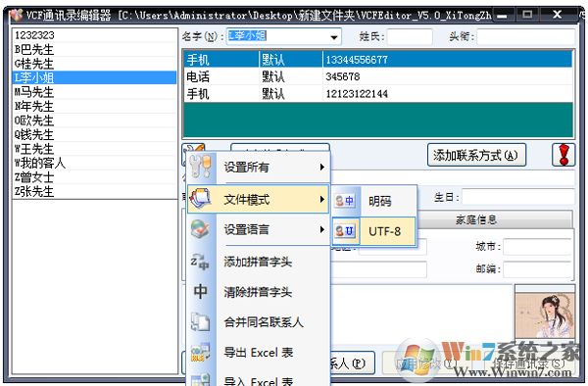This screenshot has height=386, width=588.
Task: Select contact Q钱先生 in the list
Action: [x=94, y=135]
